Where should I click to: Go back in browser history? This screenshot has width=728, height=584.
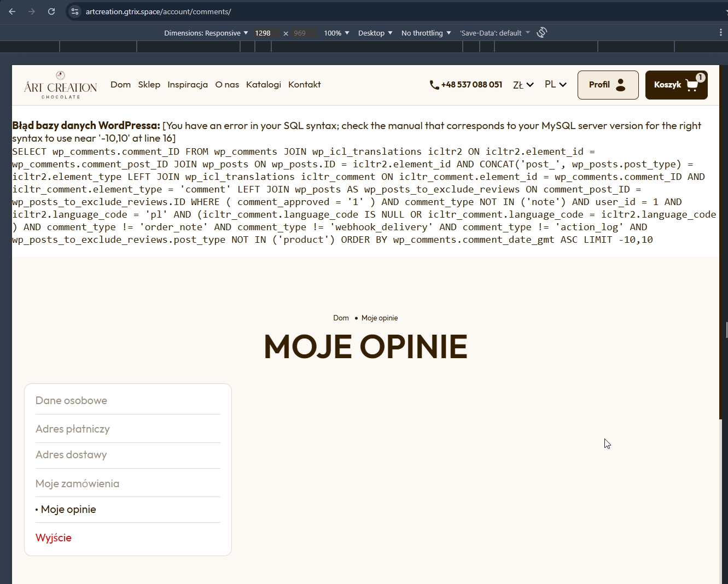click(12, 11)
